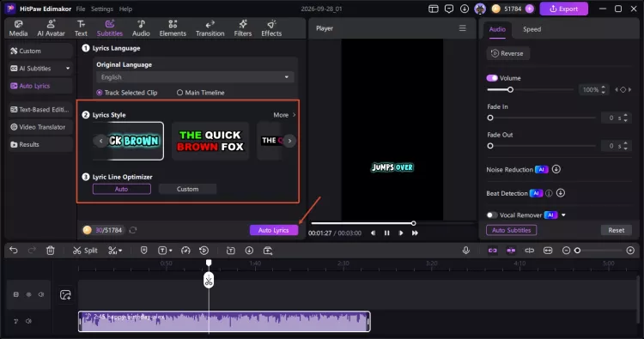Add media to the empty track
The width and height of the screenshot is (644, 339).
pos(65,294)
